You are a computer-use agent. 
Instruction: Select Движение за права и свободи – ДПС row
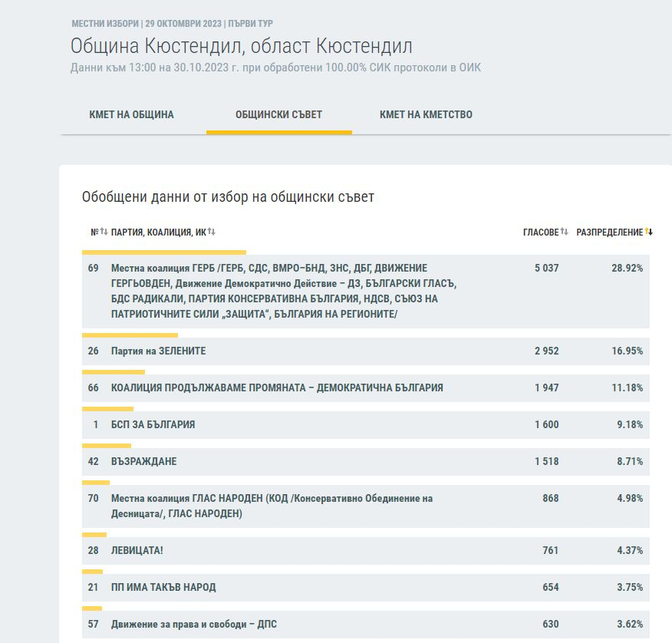366,625
